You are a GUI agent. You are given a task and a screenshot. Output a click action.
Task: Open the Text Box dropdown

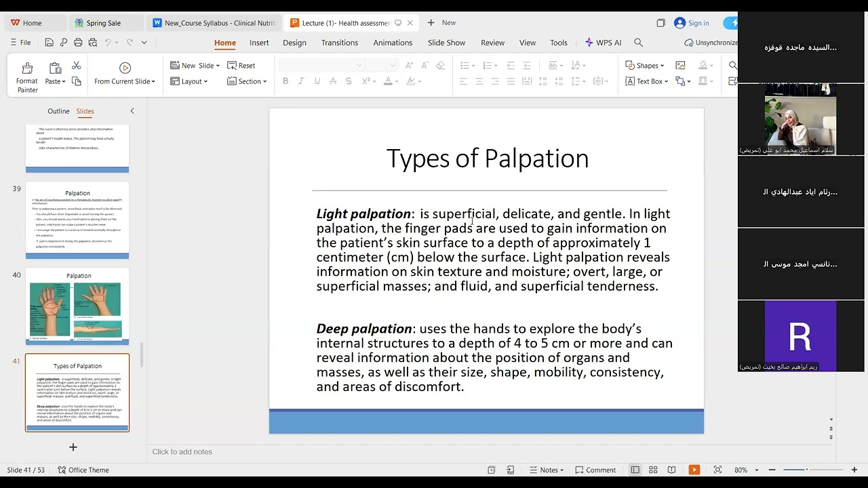point(647,81)
